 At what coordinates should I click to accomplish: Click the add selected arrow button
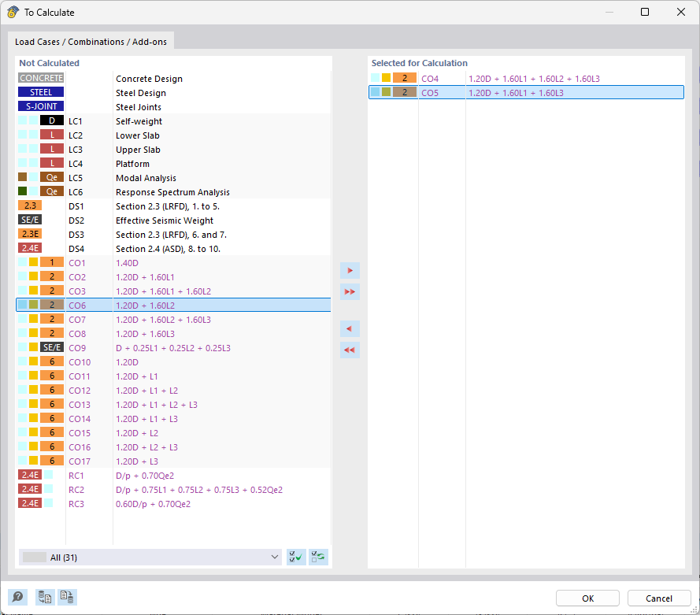click(350, 270)
